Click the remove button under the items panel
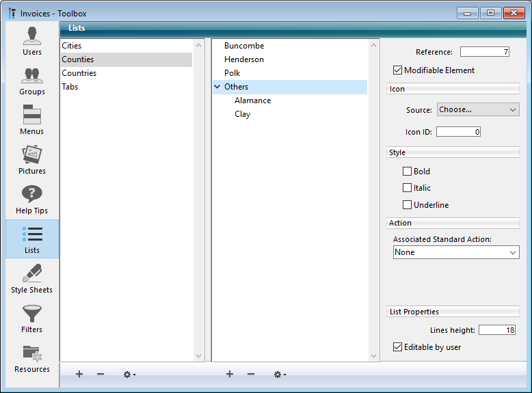Image resolution: width=532 pixels, height=393 pixels. [251, 374]
